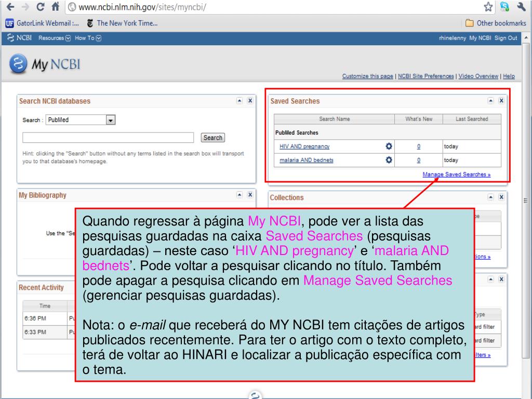Collapse the Search NCBI databases panel

coord(240,100)
